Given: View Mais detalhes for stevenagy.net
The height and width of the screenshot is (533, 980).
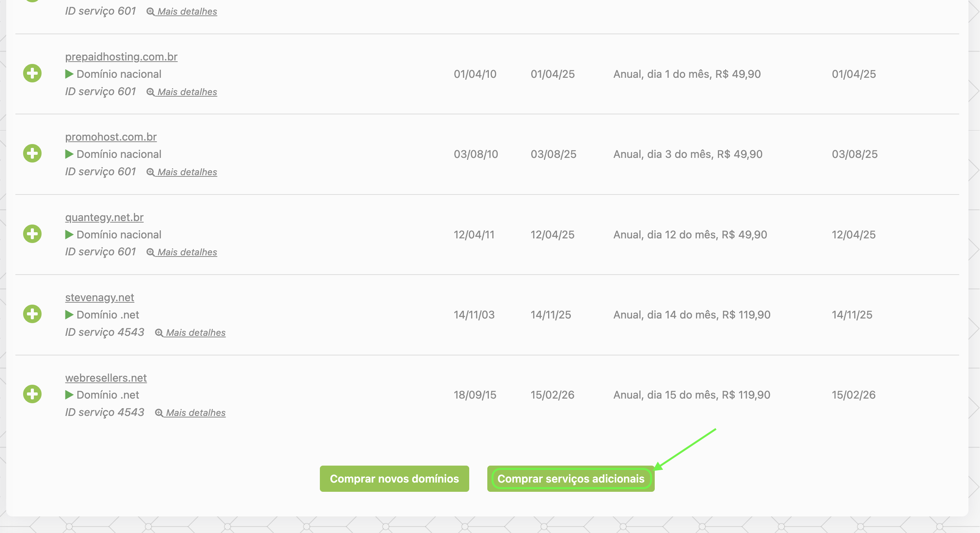Looking at the screenshot, I should (x=190, y=333).
